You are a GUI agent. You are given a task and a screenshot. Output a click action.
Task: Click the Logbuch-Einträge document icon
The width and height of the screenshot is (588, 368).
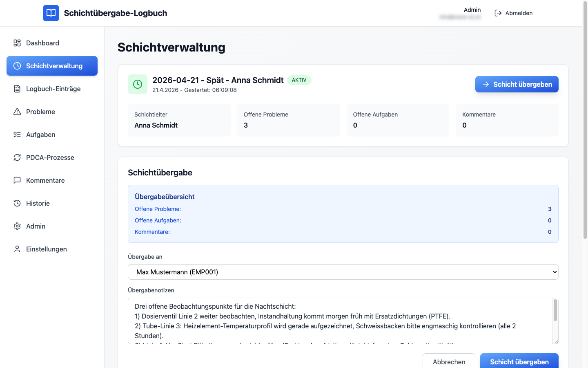click(17, 89)
